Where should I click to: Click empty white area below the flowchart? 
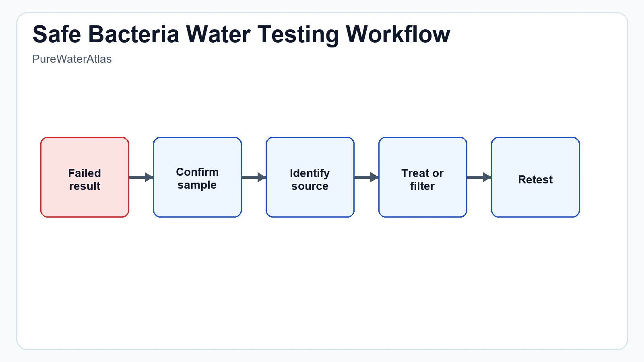[322, 290]
